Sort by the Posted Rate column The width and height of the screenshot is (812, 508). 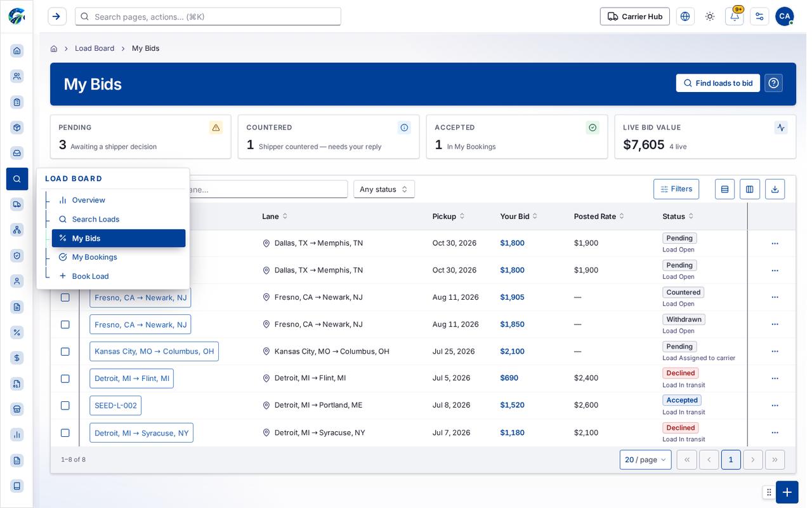(599, 217)
